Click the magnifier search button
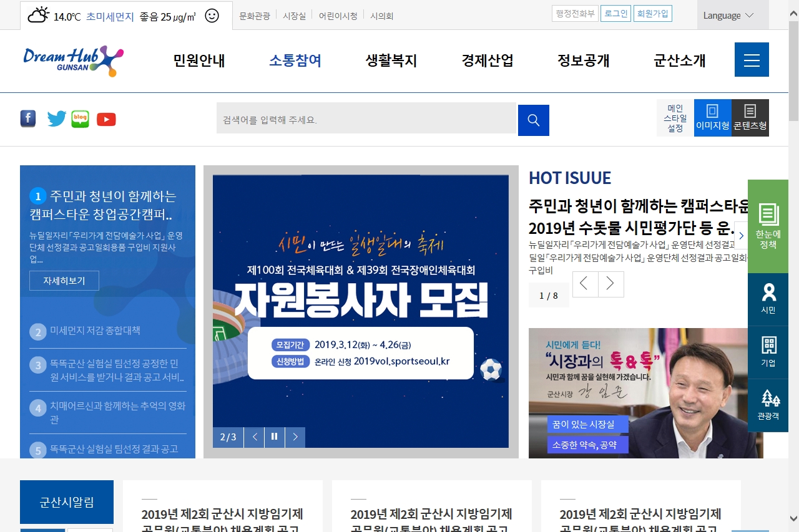Image resolution: width=799 pixels, height=532 pixels. [x=533, y=120]
